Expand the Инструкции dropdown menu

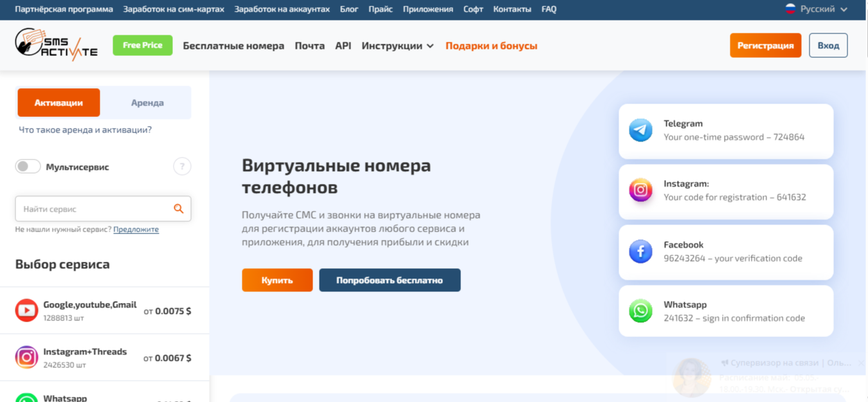[x=397, y=46]
